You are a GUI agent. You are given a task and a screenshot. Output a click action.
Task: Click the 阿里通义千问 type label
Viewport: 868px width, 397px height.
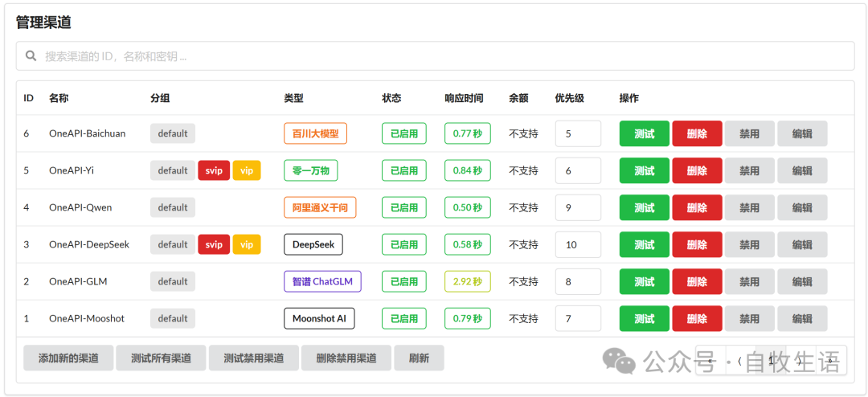coord(320,207)
